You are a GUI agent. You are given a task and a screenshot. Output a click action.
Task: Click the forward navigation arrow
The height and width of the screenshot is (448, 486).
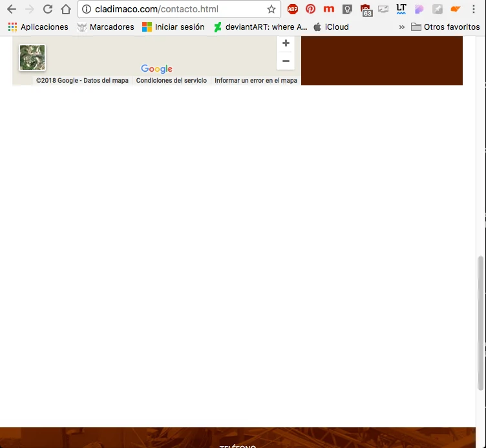[x=30, y=9]
